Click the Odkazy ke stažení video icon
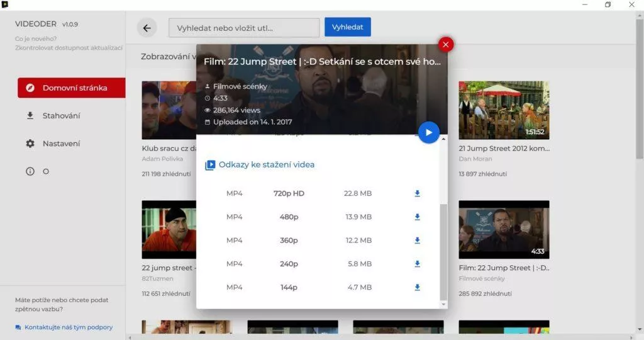 [210, 165]
